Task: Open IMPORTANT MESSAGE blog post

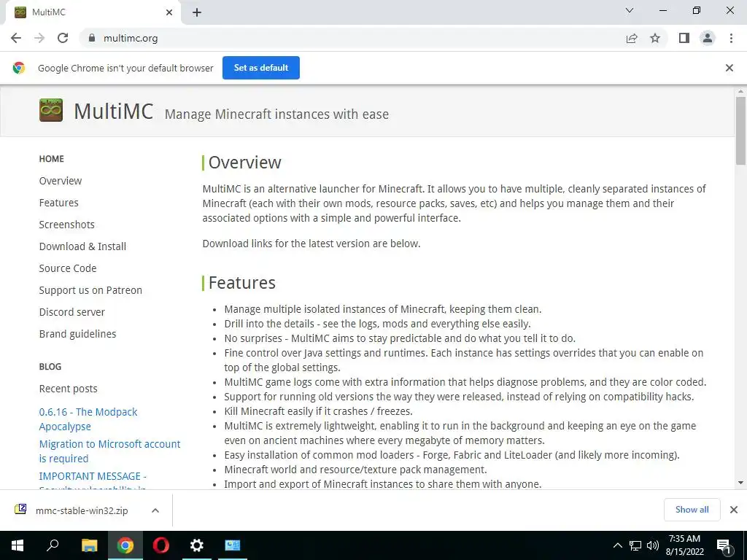Action: point(93,478)
